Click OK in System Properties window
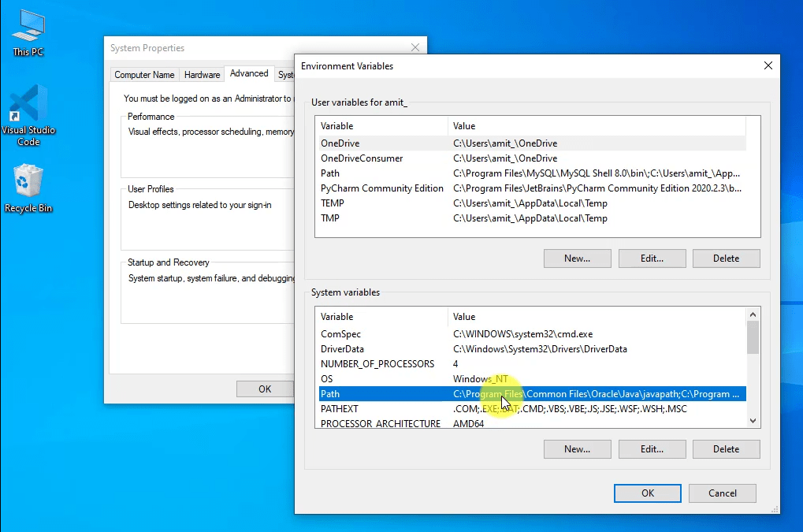This screenshot has height=532, width=803. click(x=265, y=389)
